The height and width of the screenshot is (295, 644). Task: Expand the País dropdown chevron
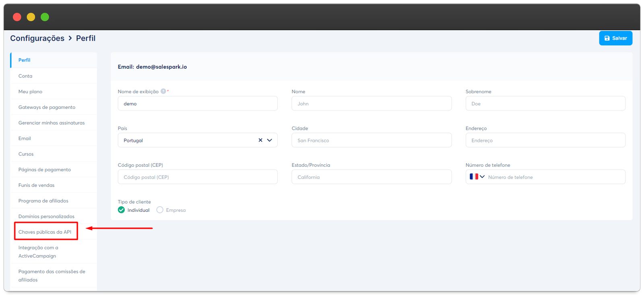[270, 140]
